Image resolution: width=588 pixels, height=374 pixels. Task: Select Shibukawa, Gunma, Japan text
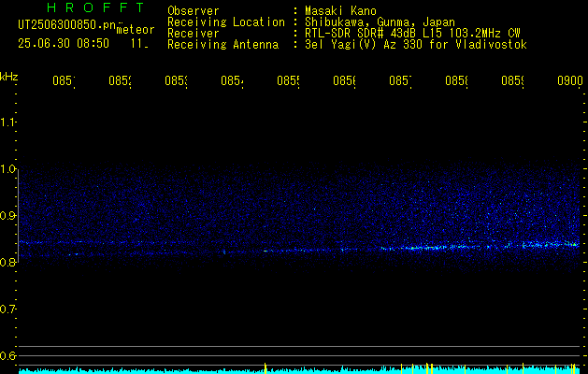click(380, 22)
